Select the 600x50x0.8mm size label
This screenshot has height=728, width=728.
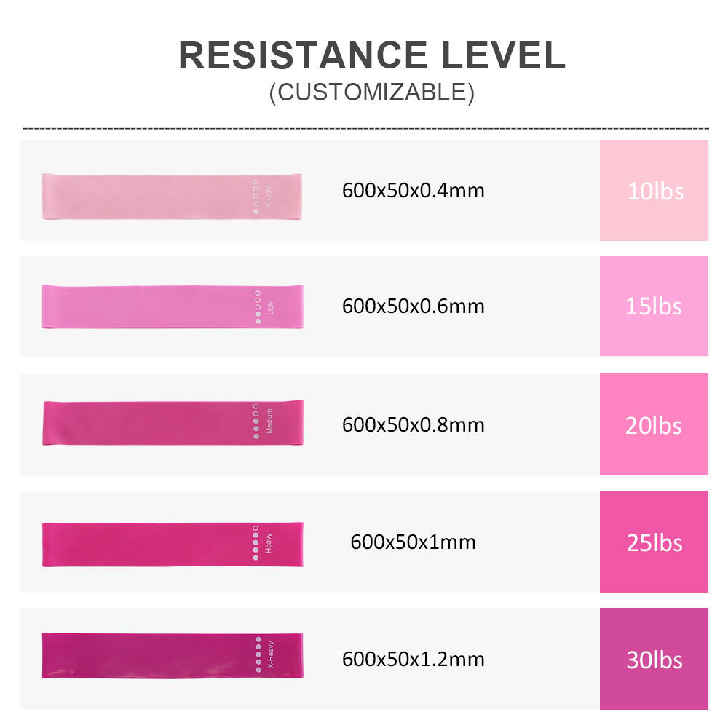pyautogui.click(x=414, y=425)
